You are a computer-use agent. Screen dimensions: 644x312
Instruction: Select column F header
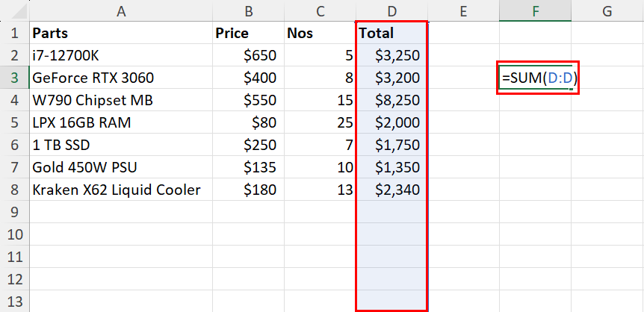point(535,11)
